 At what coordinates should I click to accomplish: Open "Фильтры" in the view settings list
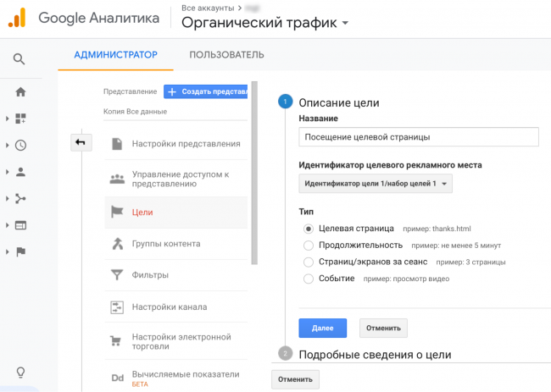pos(150,275)
